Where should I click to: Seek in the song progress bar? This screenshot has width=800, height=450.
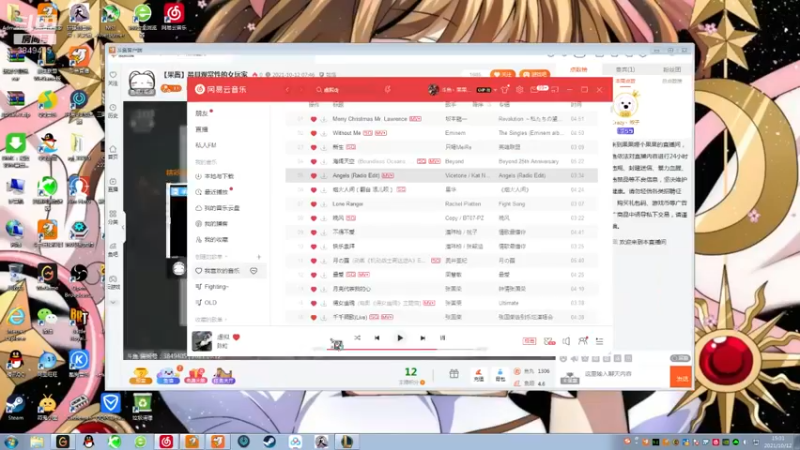point(401,349)
